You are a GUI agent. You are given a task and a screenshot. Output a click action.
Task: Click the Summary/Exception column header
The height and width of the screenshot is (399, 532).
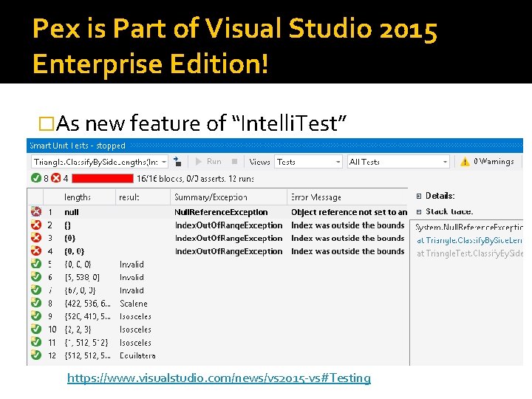pos(211,197)
